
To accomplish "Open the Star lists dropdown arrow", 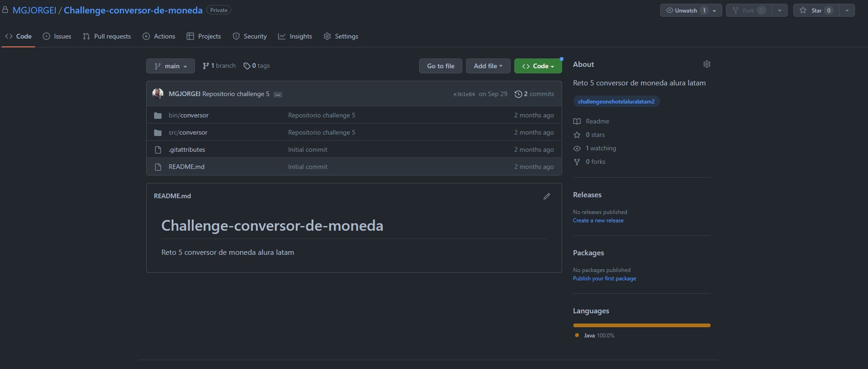I will [847, 10].
